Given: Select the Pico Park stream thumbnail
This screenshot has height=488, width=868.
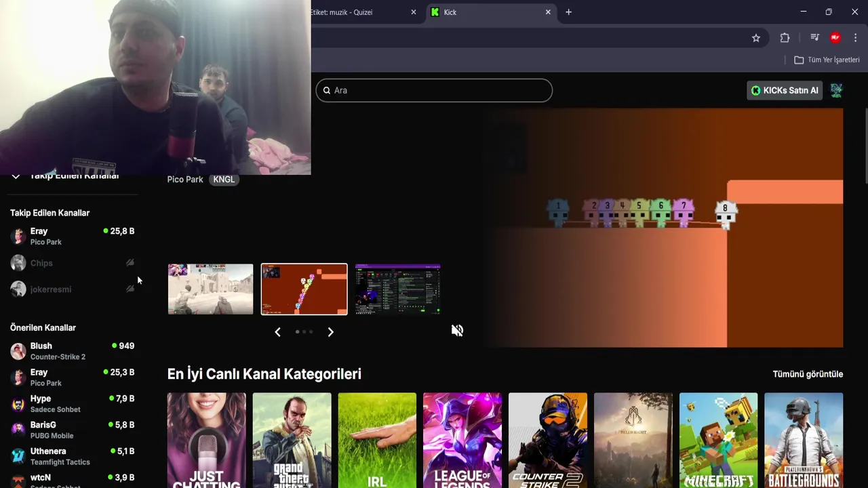Looking at the screenshot, I should pyautogui.click(x=304, y=289).
